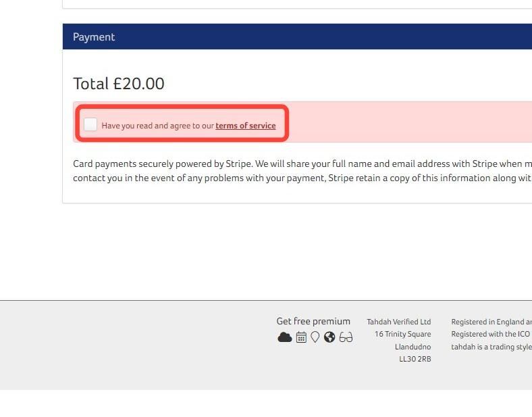Click the Registered in England footer text
Screen dimensions: 532x417
pyautogui.click(x=491, y=322)
